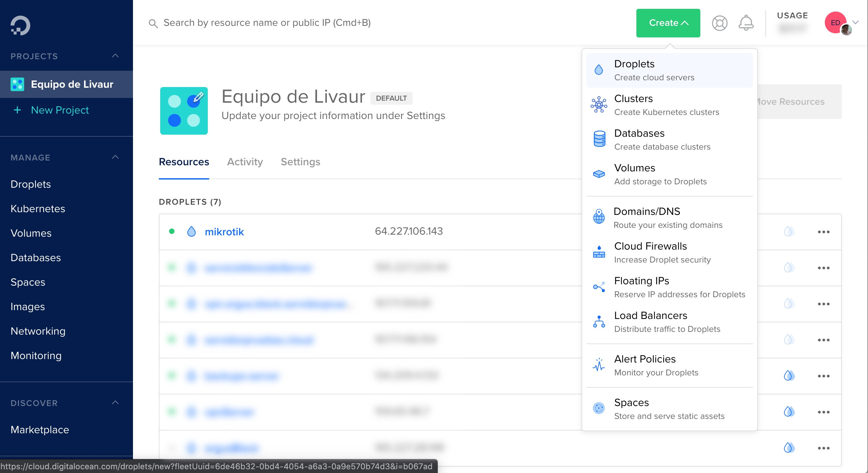The width and height of the screenshot is (868, 473).
Task: Collapse the MANAGE section chevron
Action: coord(116,157)
